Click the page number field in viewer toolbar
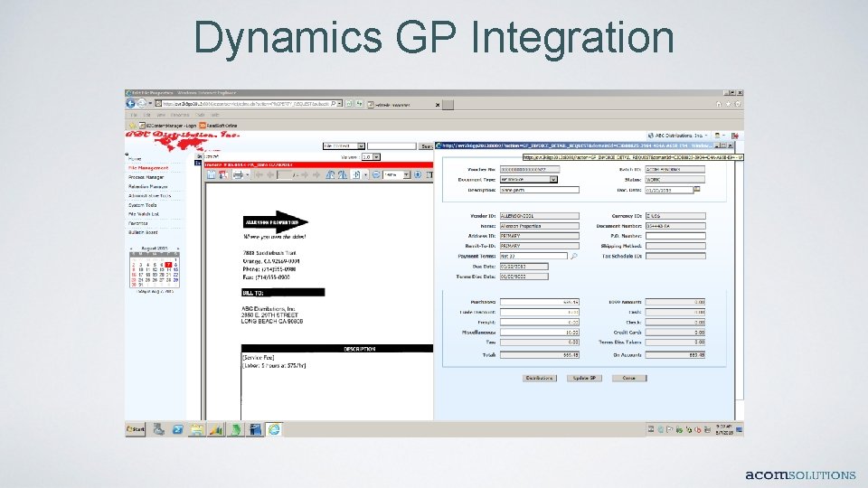868x488 pixels. click(285, 174)
